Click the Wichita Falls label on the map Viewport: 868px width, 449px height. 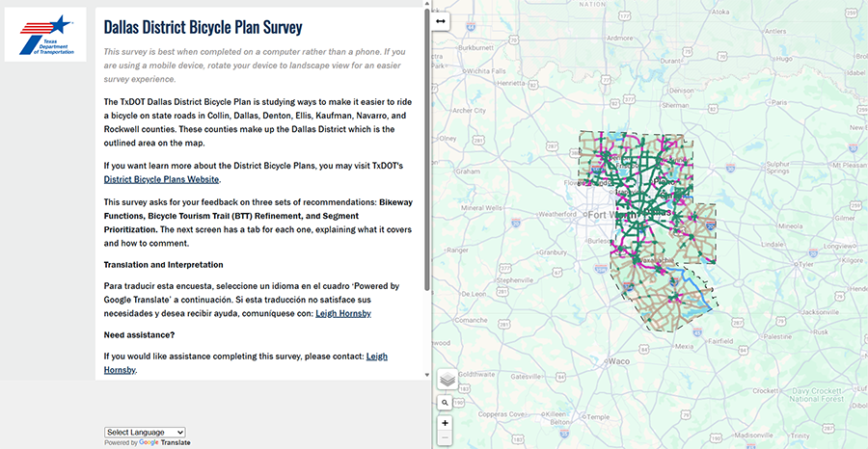click(x=487, y=70)
